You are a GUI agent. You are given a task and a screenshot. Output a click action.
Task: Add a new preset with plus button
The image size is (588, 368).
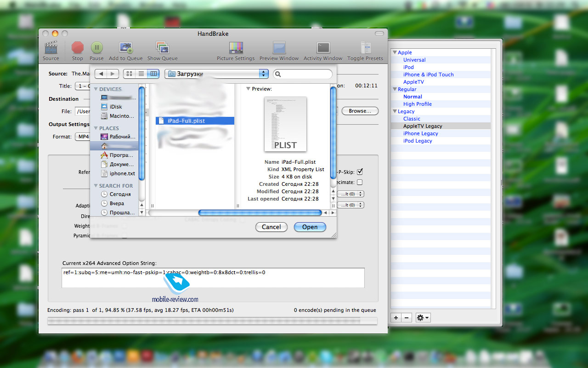point(396,317)
